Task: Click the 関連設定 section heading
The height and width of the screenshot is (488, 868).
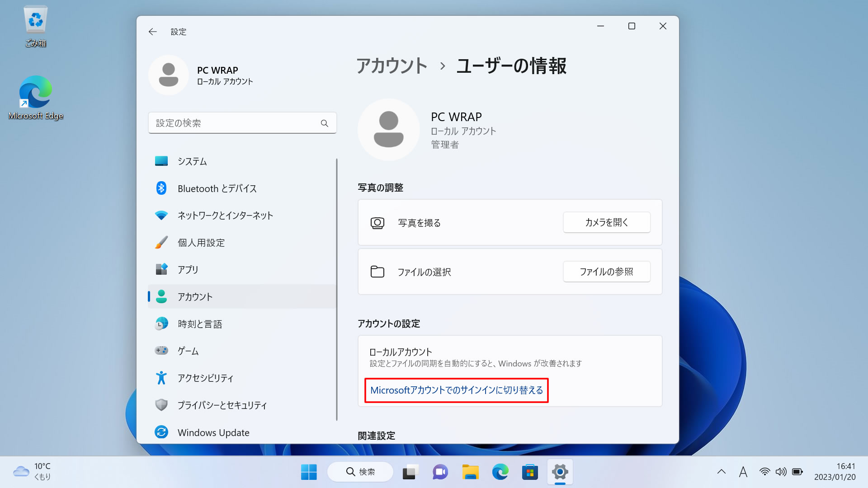Action: [376, 436]
